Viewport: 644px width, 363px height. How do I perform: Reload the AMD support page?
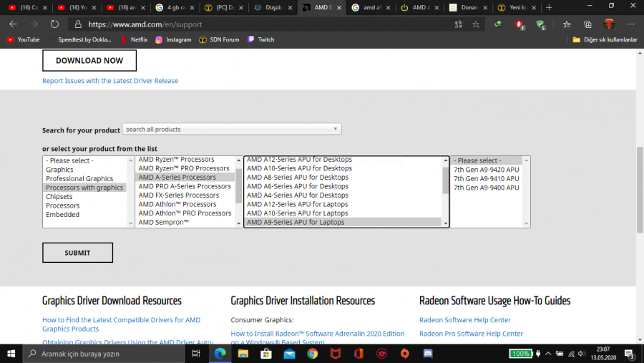point(54,24)
